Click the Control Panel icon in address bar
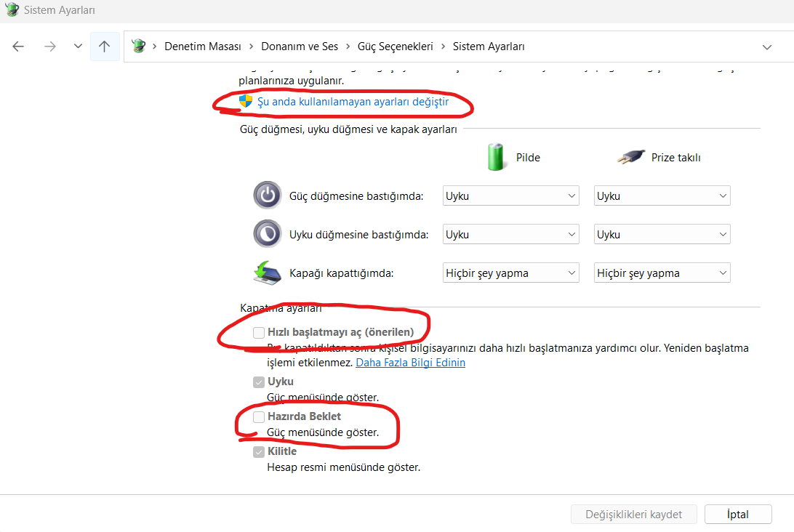The image size is (794, 532). point(138,46)
